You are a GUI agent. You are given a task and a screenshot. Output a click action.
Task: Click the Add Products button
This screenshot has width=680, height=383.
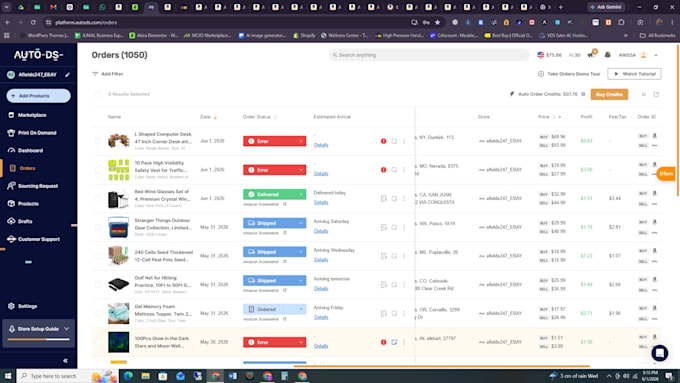38,96
